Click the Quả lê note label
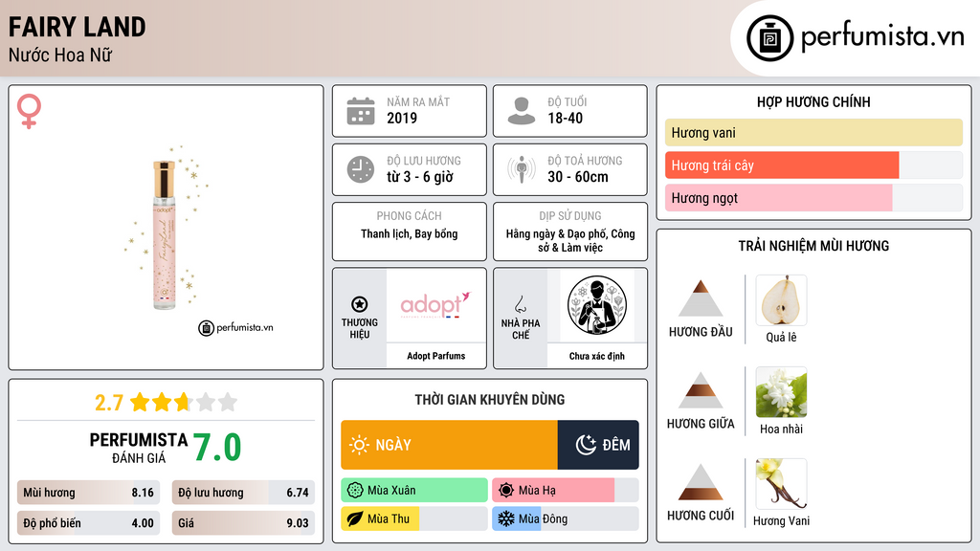This screenshot has width=980, height=551. pyautogui.click(x=781, y=338)
